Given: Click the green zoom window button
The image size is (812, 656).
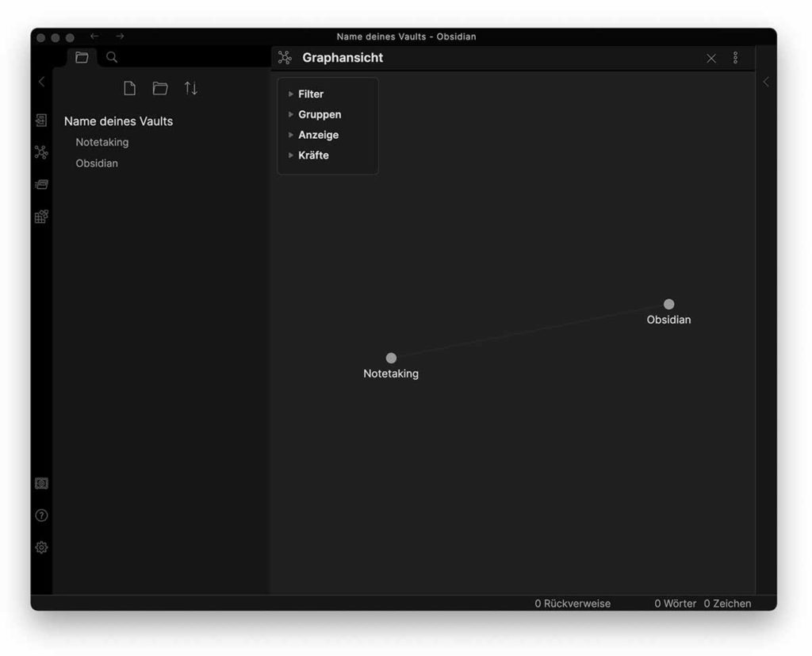Looking at the screenshot, I should (70, 38).
